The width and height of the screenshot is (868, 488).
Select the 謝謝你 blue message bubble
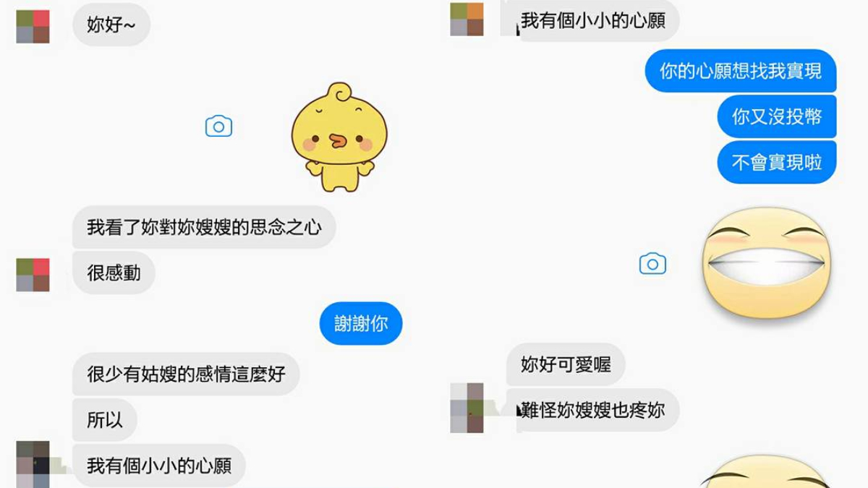(361, 323)
